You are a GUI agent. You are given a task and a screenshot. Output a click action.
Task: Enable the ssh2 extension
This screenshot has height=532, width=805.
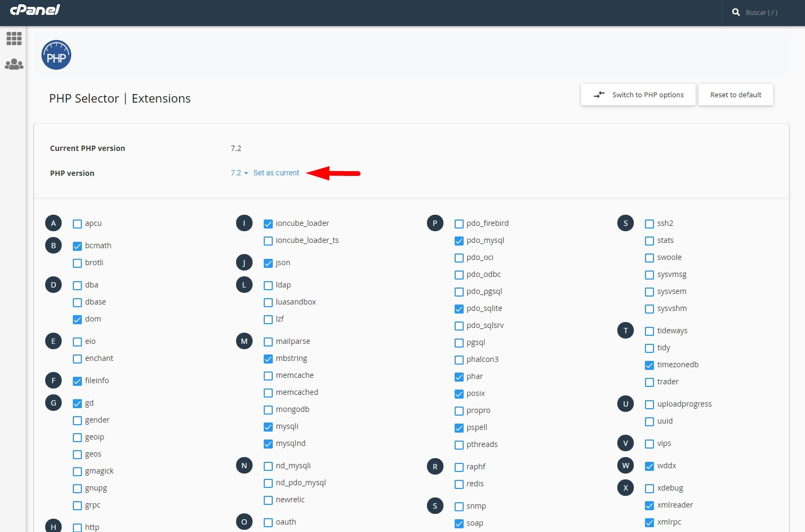coord(649,224)
